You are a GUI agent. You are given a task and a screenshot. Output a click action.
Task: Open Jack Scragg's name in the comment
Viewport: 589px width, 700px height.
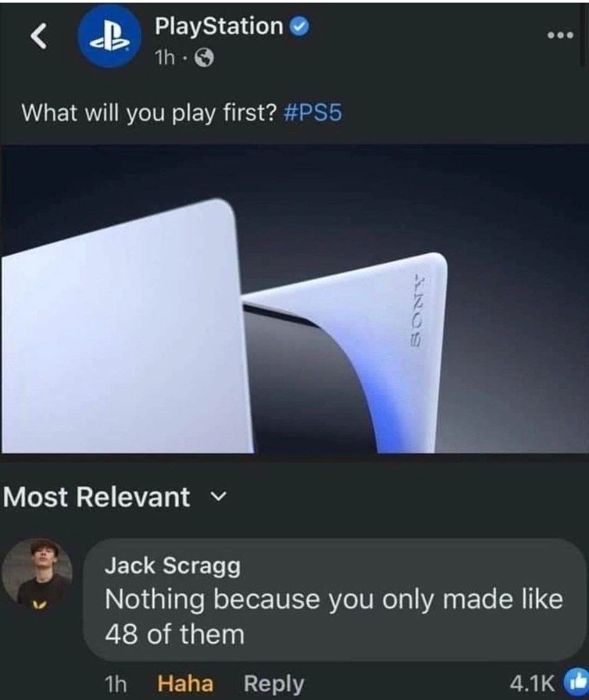pyautogui.click(x=172, y=566)
